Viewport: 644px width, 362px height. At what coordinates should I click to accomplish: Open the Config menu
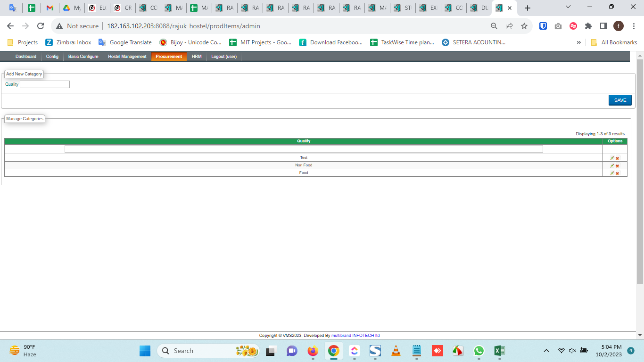[x=52, y=57]
